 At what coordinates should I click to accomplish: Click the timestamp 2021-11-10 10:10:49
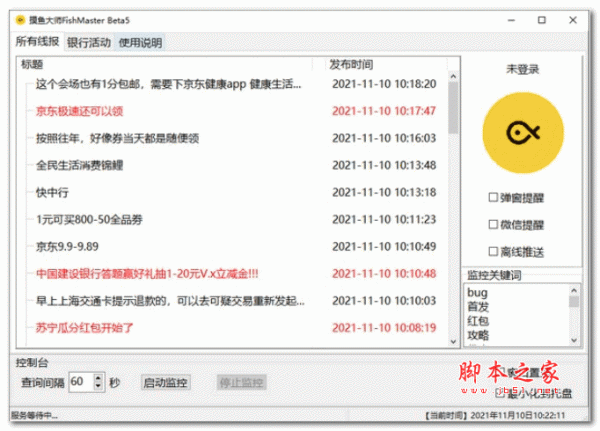(x=384, y=247)
